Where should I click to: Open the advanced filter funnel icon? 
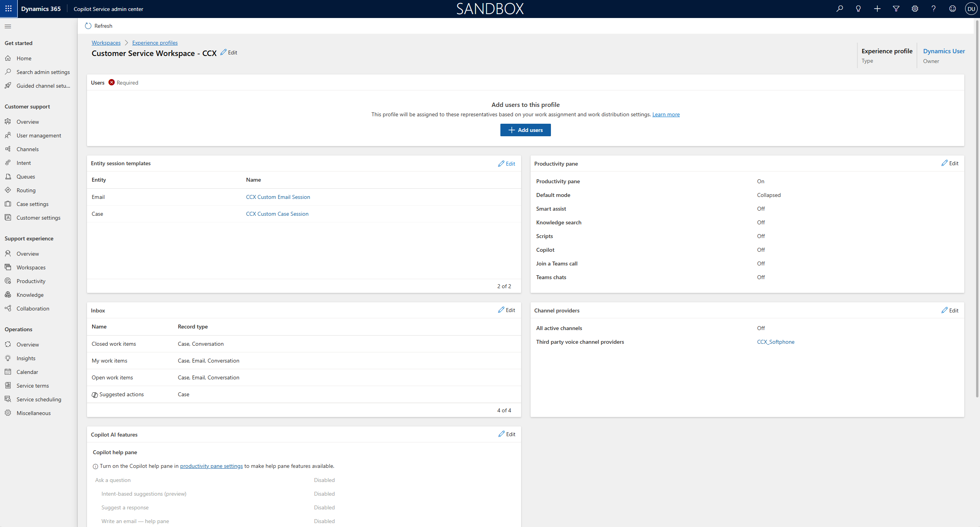click(x=896, y=9)
